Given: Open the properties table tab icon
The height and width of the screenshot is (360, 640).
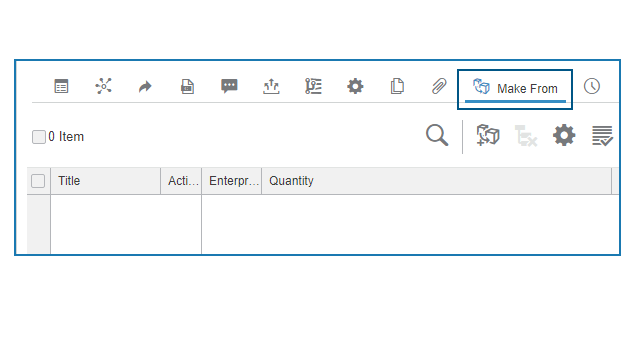Looking at the screenshot, I should coord(61,86).
